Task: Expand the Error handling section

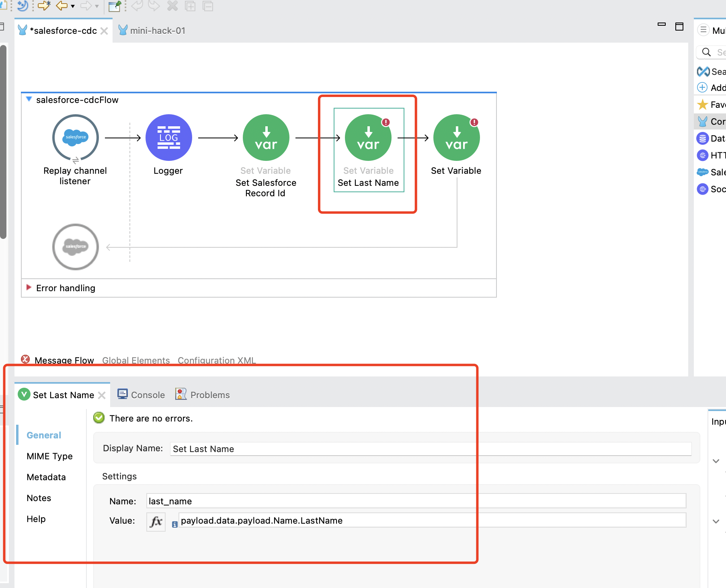Action: [x=29, y=287]
